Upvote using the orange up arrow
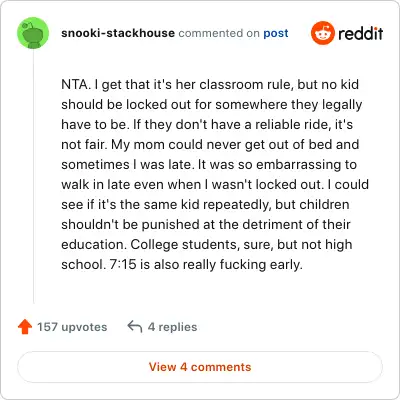This screenshot has height=400, width=400. [25, 327]
